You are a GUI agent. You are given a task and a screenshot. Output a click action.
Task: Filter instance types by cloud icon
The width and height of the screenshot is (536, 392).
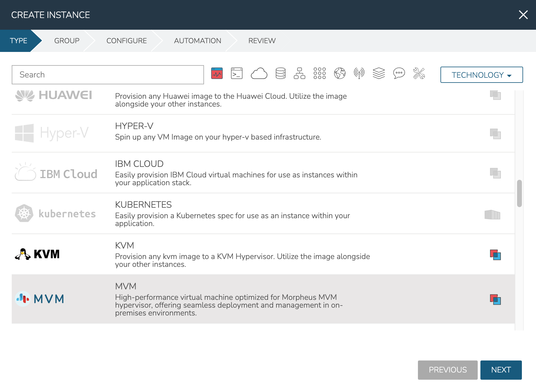pos(259,74)
